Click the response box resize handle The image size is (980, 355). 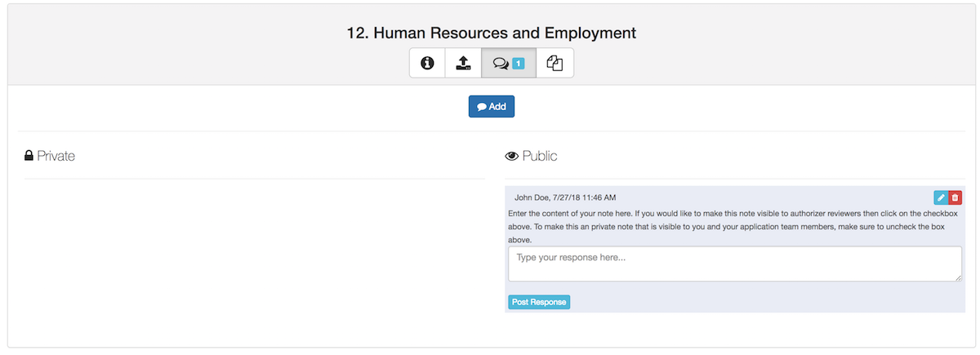click(x=958, y=277)
